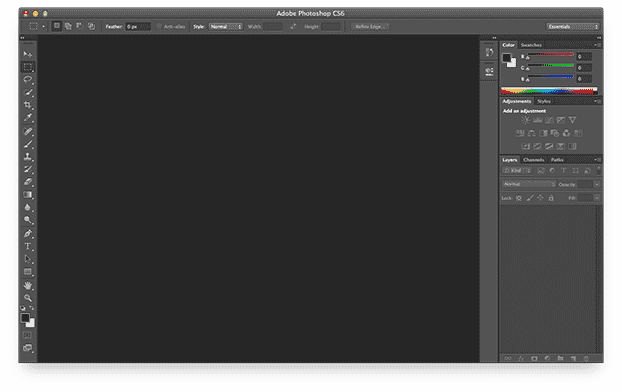The width and height of the screenshot is (622, 392).
Task: Click the foreground color swatch in toolbar
Action: click(25, 318)
